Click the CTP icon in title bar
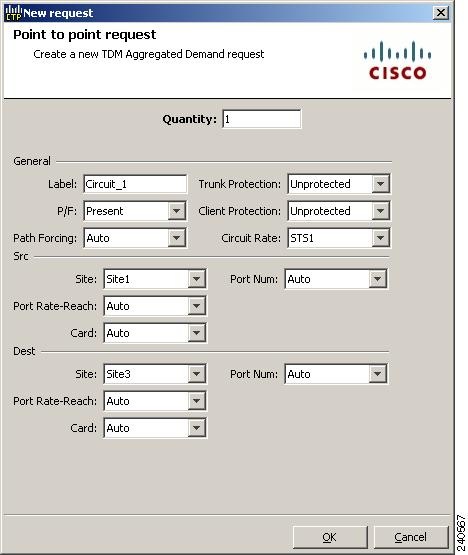 tap(13, 13)
